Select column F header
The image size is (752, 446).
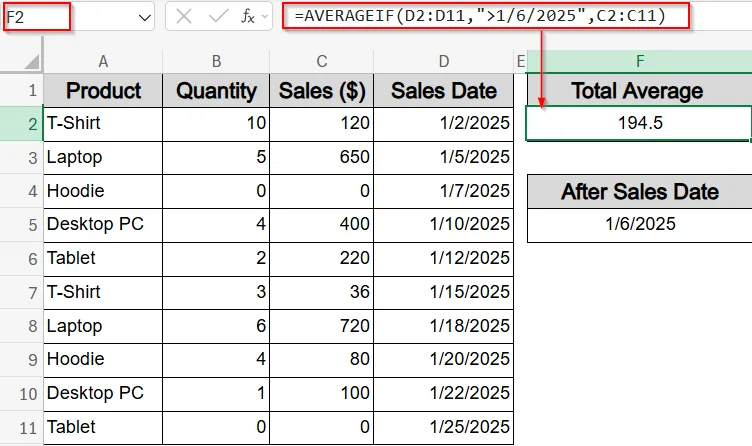(x=639, y=61)
